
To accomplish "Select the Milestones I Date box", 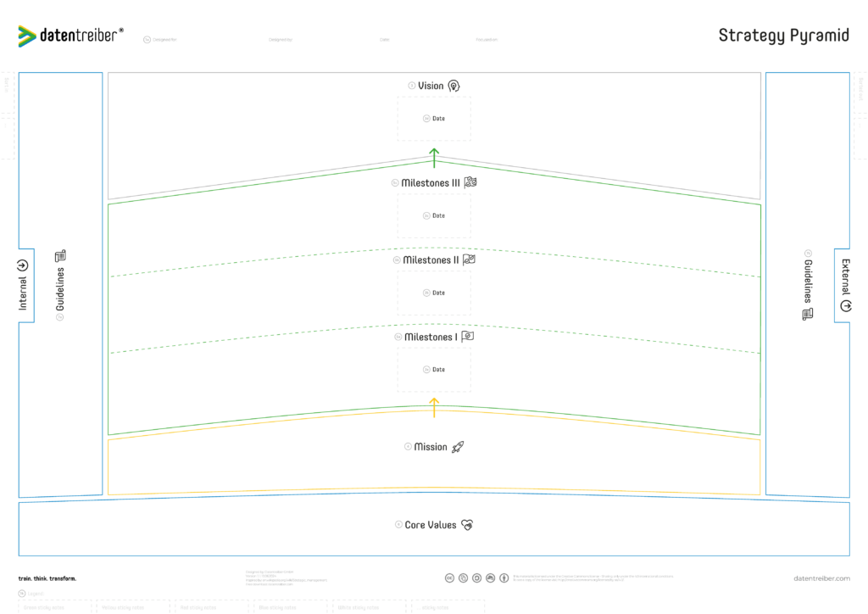I will point(434,370).
